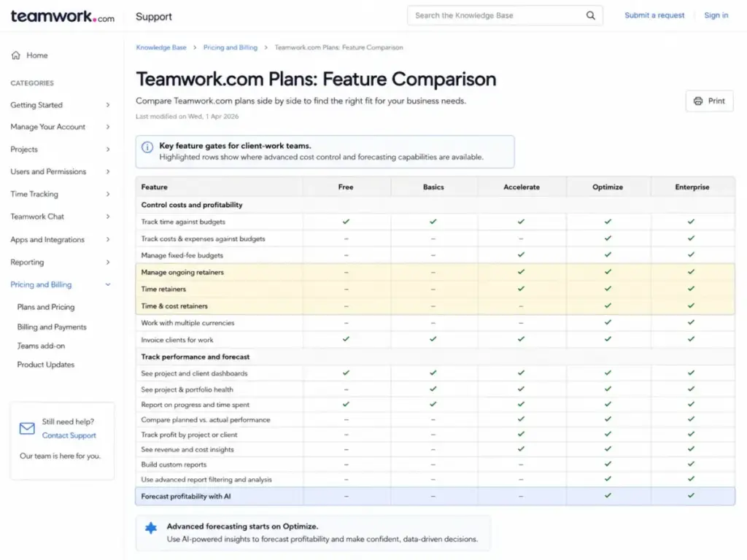Image resolution: width=747 pixels, height=560 pixels.
Task: Click the Sign in link
Action: [716, 15]
